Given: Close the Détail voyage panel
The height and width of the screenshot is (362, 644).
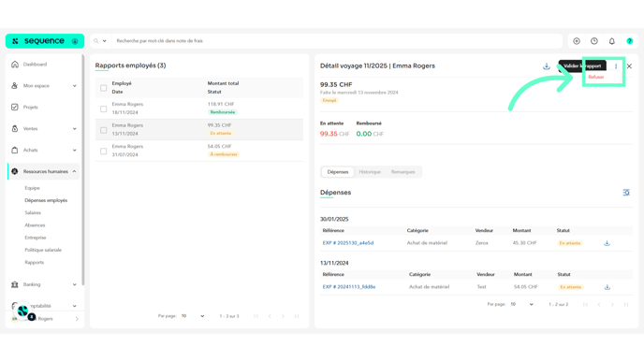Looking at the screenshot, I should [629, 66].
